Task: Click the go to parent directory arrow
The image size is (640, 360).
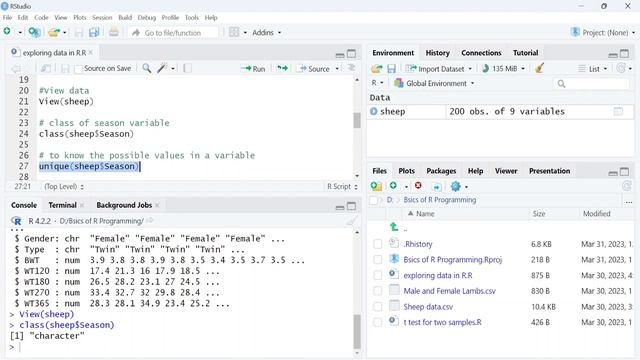Action: pos(394,227)
